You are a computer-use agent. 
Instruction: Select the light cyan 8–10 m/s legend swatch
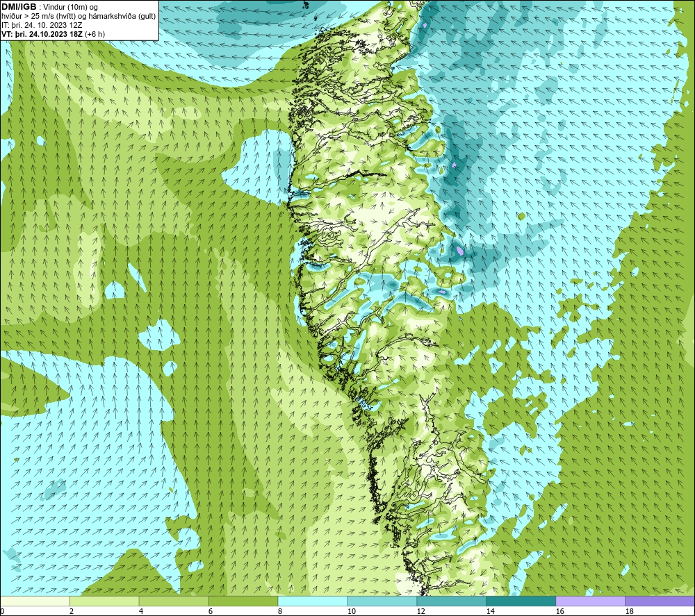(x=313, y=601)
